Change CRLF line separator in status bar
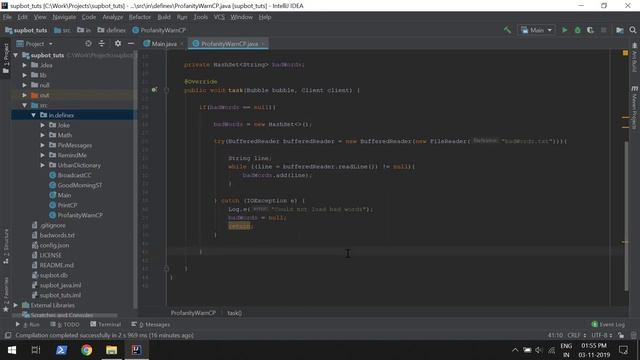 576,335
